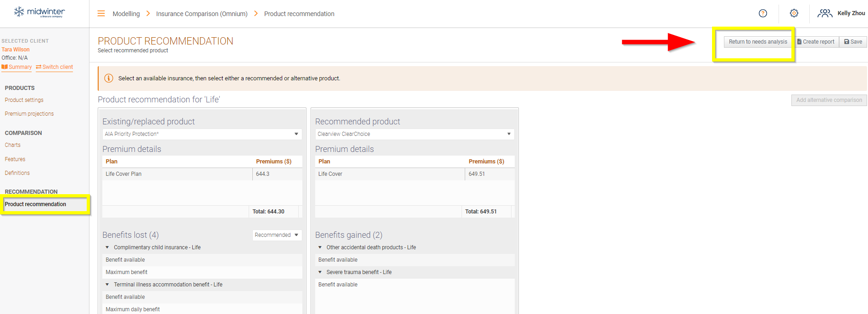
Task: Click the info icon in the notice banner
Action: (109, 78)
